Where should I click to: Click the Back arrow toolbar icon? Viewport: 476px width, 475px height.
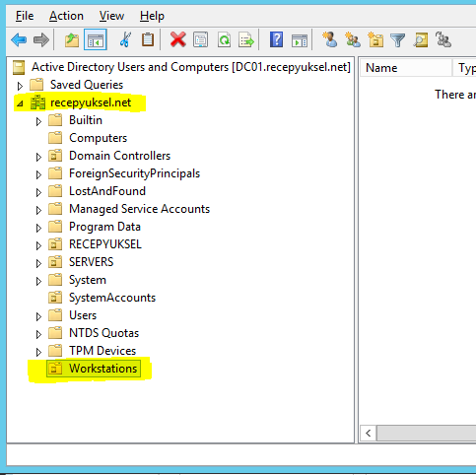19,40
